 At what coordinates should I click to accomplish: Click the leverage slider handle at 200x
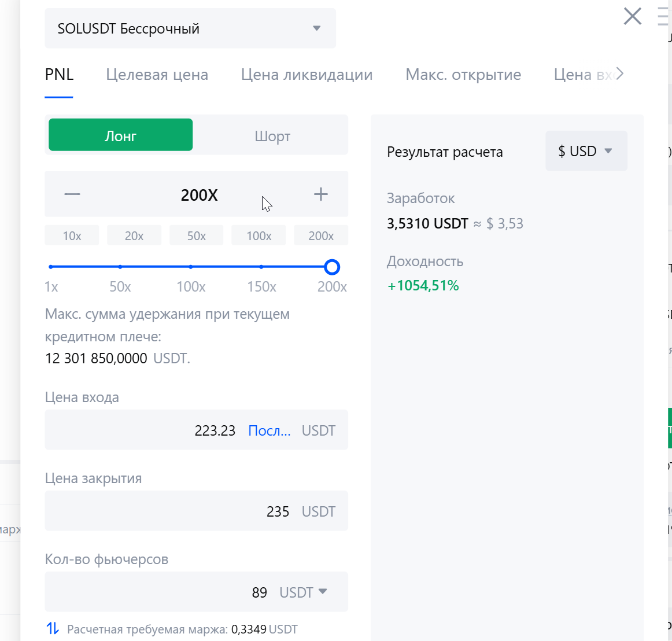pos(332,267)
